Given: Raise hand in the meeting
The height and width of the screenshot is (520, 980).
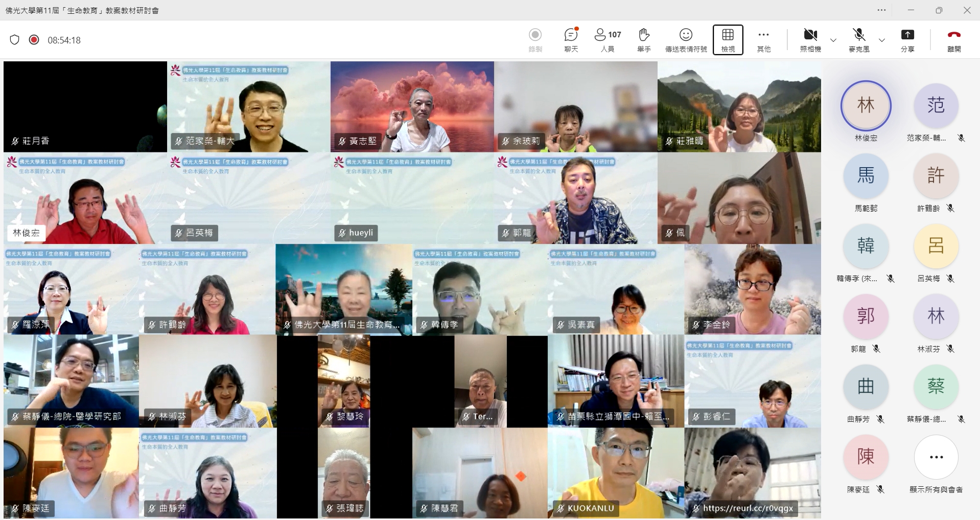Looking at the screenshot, I should (x=644, y=40).
